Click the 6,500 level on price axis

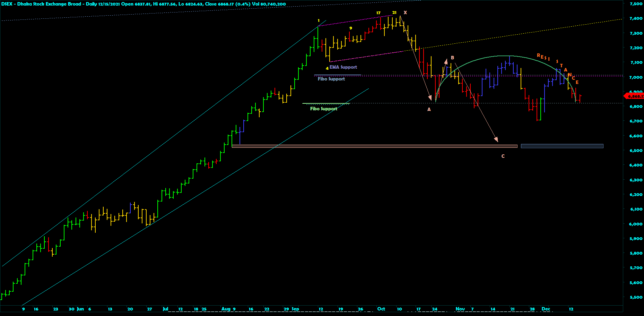point(636,151)
